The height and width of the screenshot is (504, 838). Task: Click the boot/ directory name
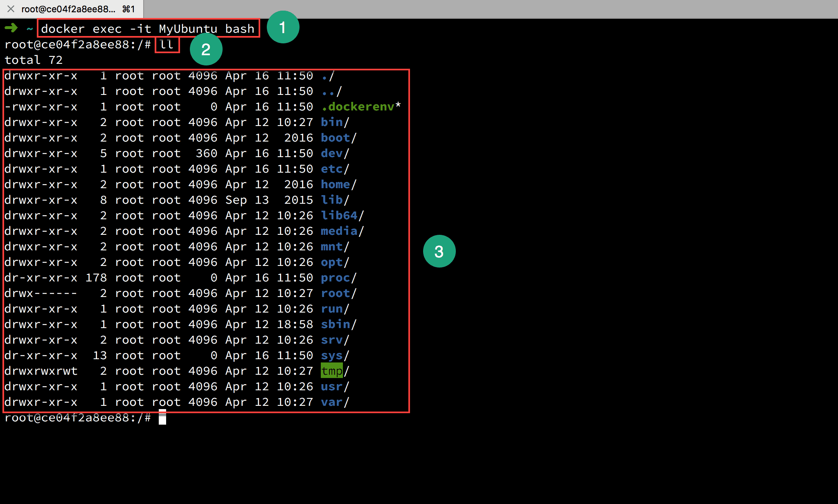339,138
